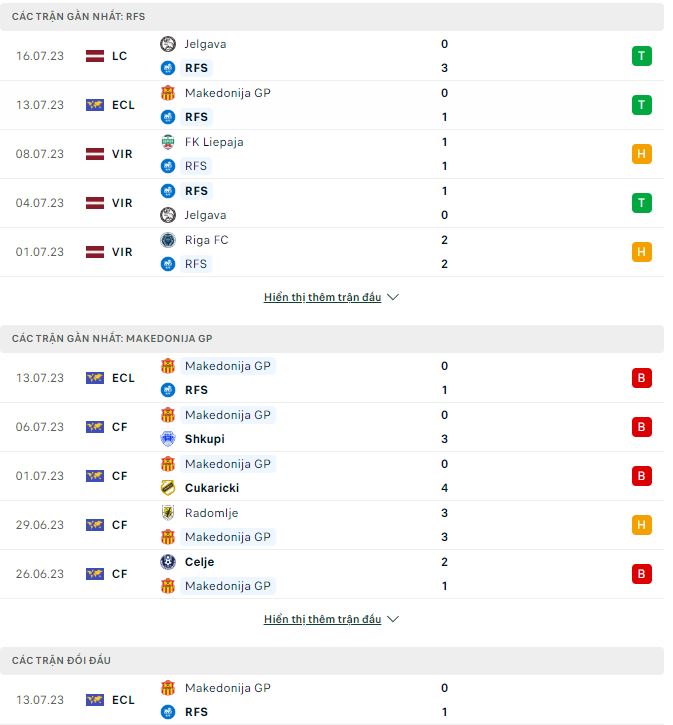Click the red B badge for Shkupi match
The width and height of the screenshot is (673, 725).
641,427
